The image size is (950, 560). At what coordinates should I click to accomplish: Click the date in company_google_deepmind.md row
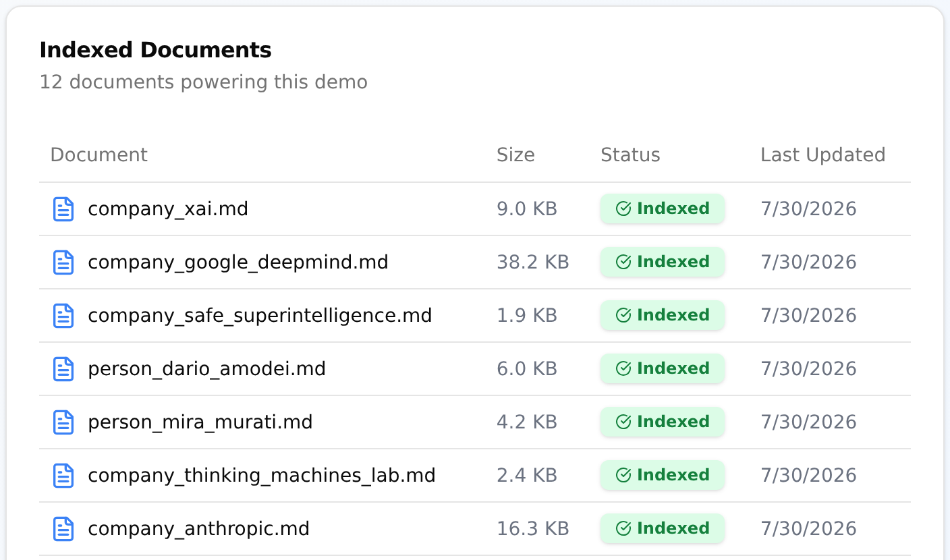[808, 262]
